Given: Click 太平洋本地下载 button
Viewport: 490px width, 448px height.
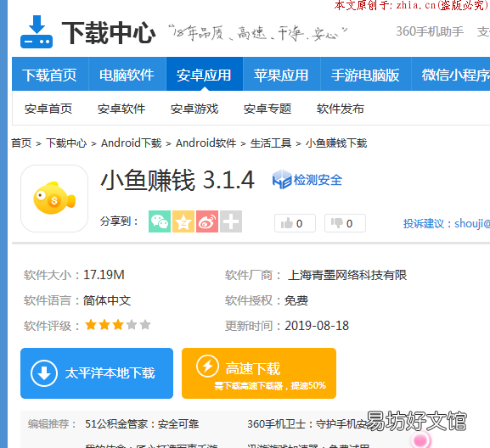Looking at the screenshot, I should tap(97, 373).
